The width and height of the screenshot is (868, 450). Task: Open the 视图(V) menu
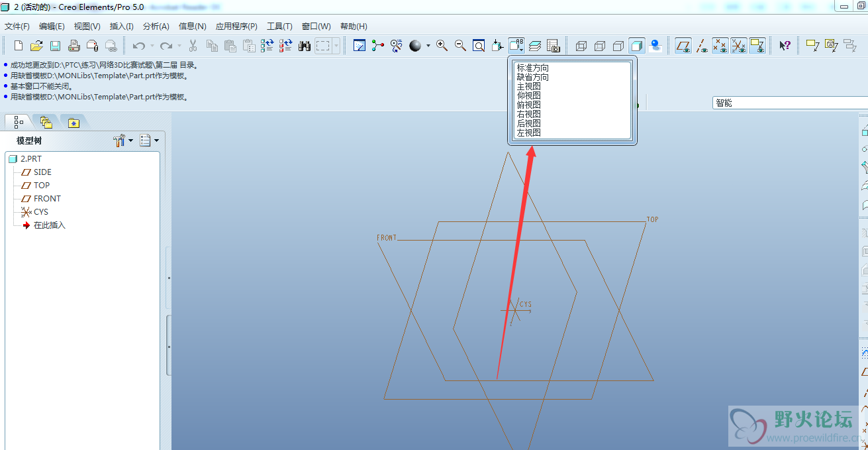[x=87, y=27]
